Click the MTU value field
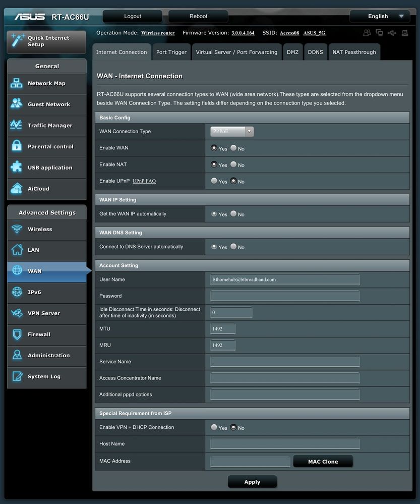The image size is (420, 504). (x=223, y=328)
